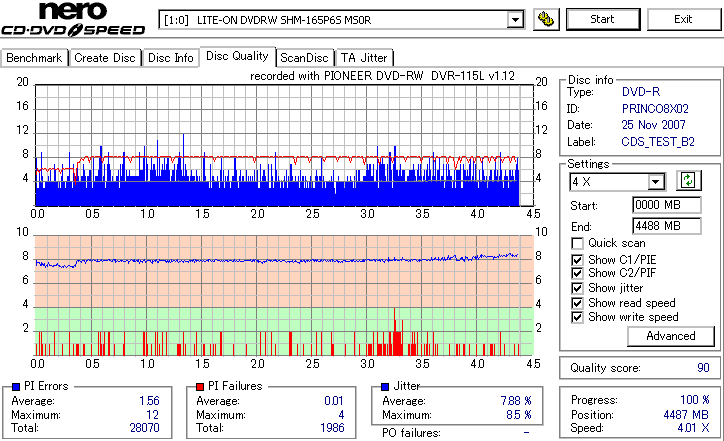Click the recorded with PIONEER DVD-RW text
Image resolution: width=724 pixels, height=441 pixels.
point(382,76)
